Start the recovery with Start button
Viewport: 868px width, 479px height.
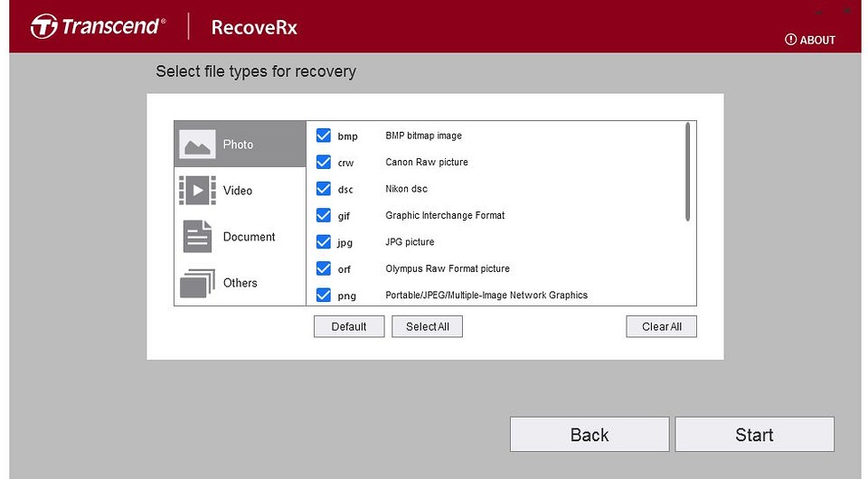pyautogui.click(x=754, y=435)
